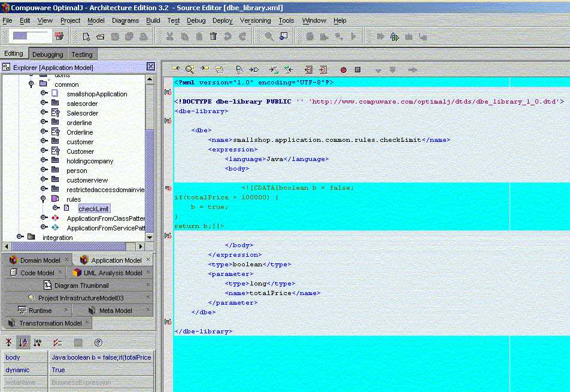Click the dynamic property True value
Screen dimensions: 570x392
coord(101,370)
